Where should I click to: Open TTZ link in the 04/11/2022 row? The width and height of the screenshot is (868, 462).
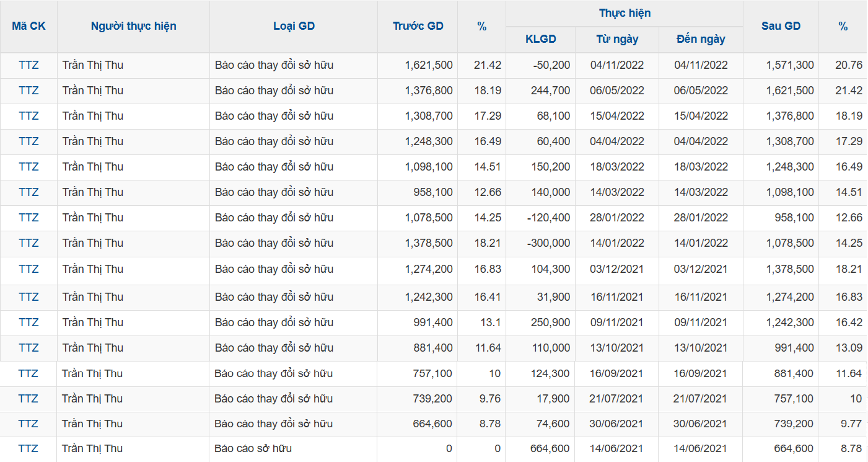click(x=28, y=65)
